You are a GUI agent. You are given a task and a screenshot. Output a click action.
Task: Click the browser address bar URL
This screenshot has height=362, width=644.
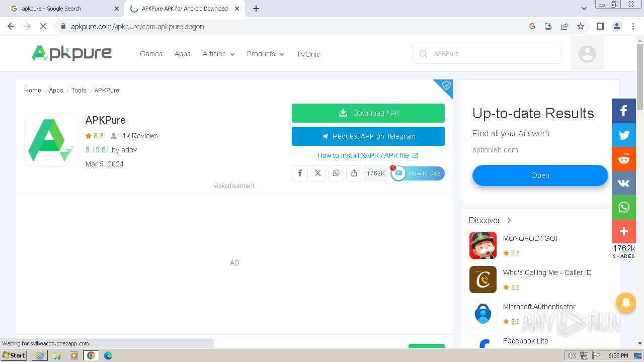click(x=137, y=27)
